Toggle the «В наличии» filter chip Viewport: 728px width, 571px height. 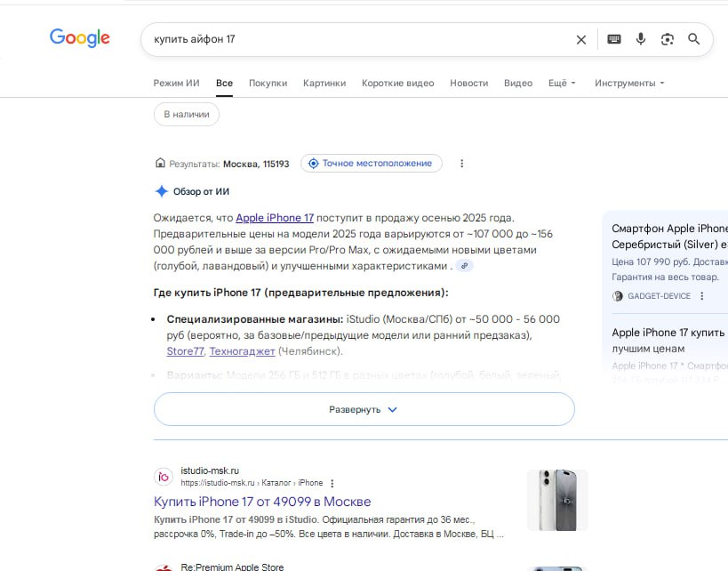point(187,114)
